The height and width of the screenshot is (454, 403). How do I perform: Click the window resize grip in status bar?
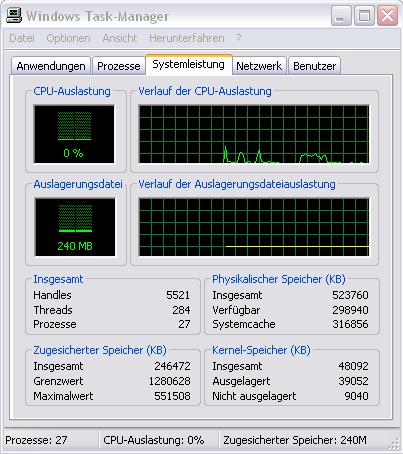394,443
